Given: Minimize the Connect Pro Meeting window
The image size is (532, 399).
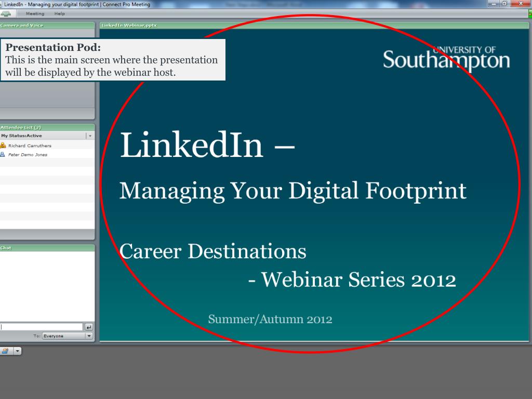Looking at the screenshot, I should (494, 4).
